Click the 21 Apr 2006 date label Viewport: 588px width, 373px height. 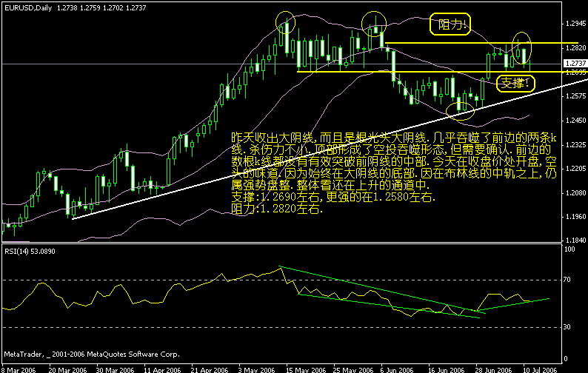[x=210, y=369]
